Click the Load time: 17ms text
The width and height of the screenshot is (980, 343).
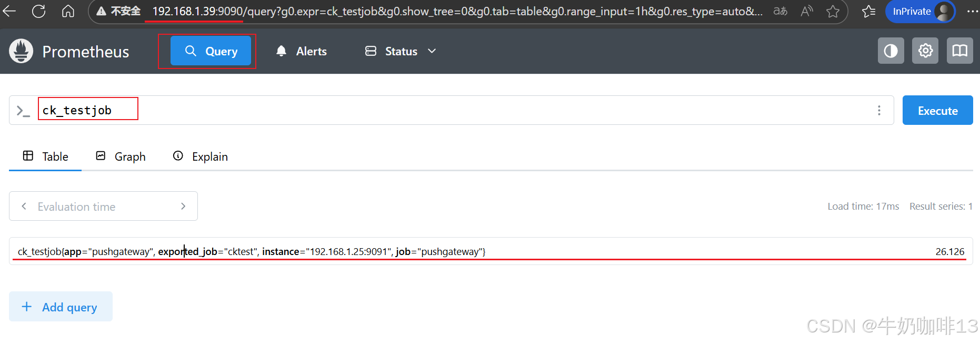pos(863,206)
